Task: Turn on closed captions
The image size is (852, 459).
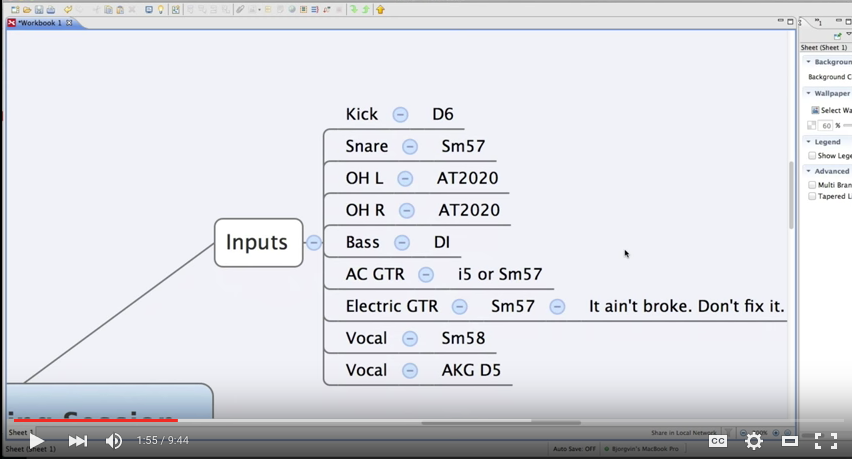Action: coord(717,441)
